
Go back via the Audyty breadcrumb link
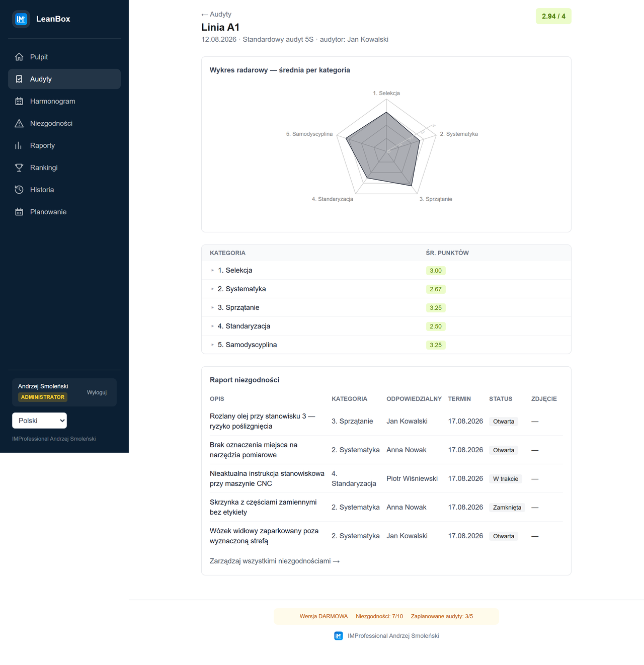point(216,14)
